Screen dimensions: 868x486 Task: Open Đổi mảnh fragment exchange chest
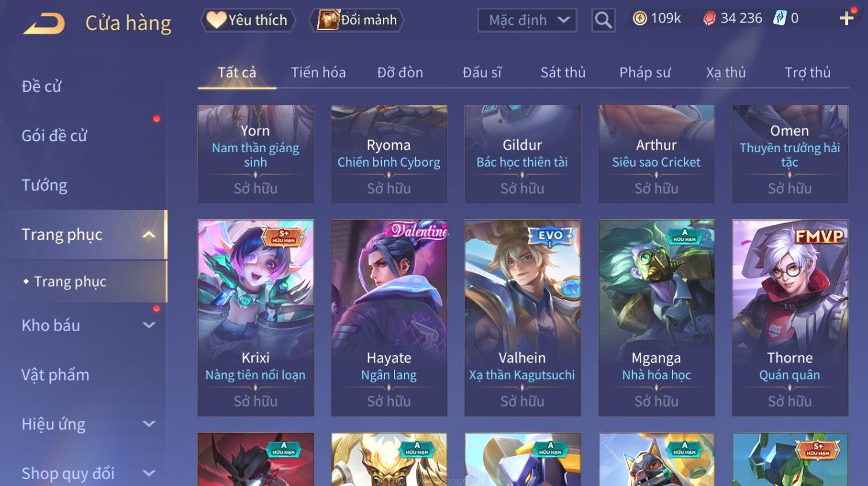pyautogui.click(x=356, y=20)
